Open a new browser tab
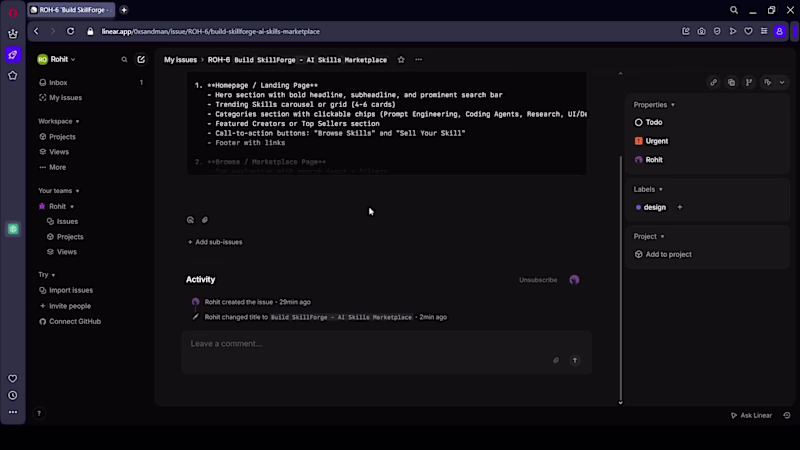800x450 pixels. coord(124,10)
